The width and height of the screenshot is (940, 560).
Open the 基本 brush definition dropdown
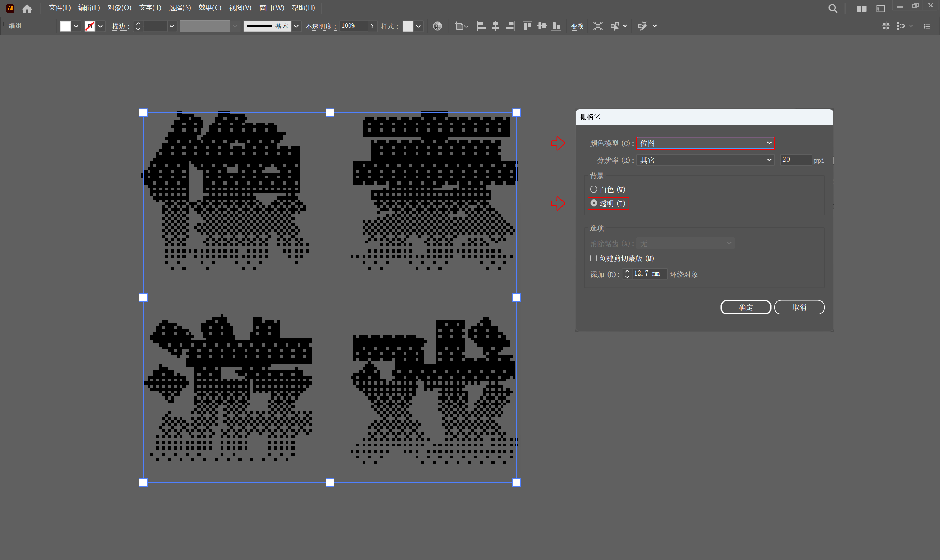click(296, 26)
